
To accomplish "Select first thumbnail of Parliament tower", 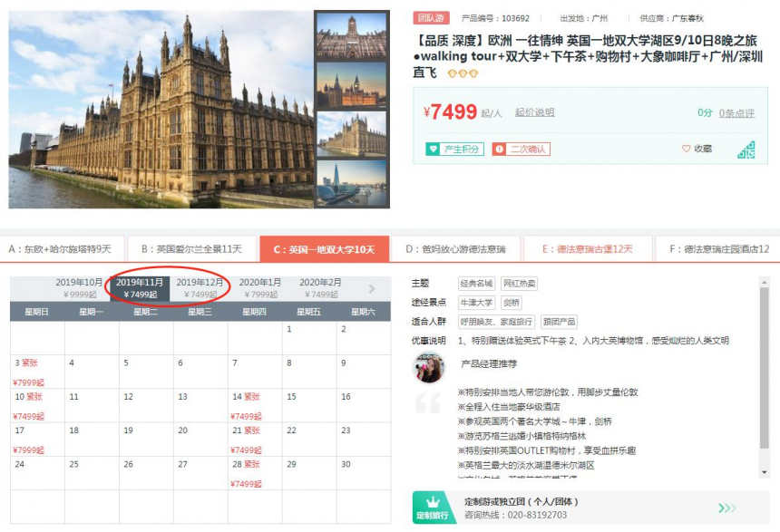I will [x=352, y=36].
